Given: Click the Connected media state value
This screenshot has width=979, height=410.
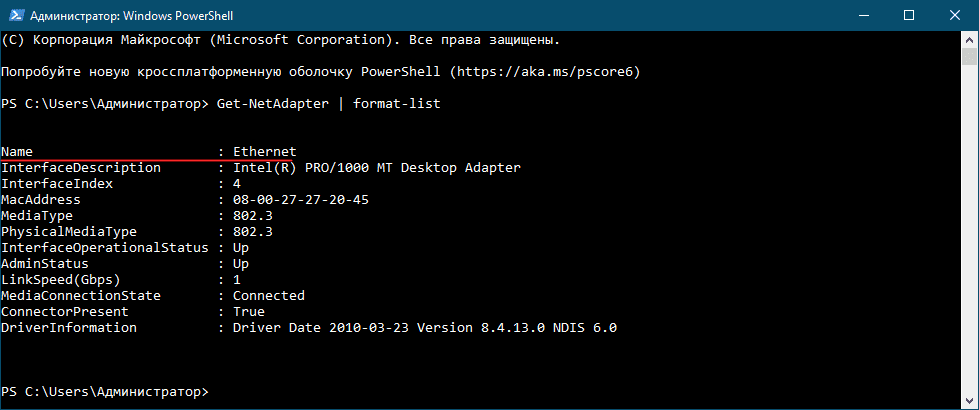Looking at the screenshot, I should (269, 296).
